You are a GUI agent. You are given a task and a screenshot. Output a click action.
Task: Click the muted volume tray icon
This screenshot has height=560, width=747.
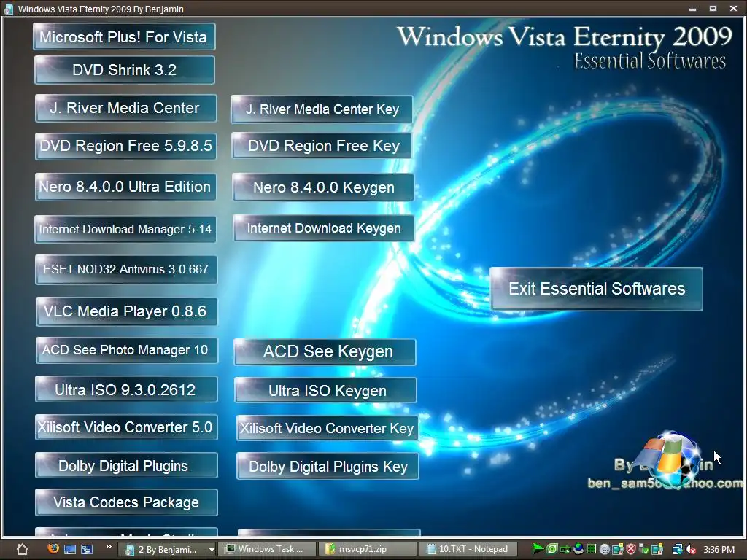691,549
